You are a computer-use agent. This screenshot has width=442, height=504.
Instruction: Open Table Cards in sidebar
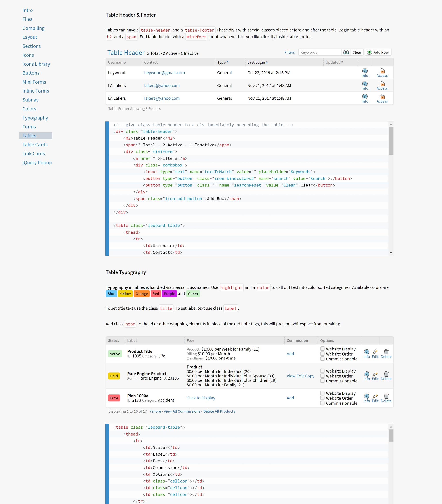35,145
